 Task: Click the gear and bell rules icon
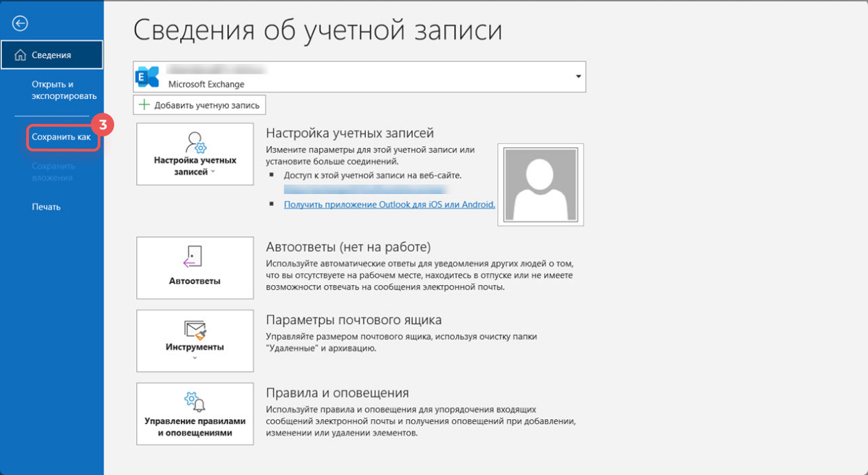(195, 401)
